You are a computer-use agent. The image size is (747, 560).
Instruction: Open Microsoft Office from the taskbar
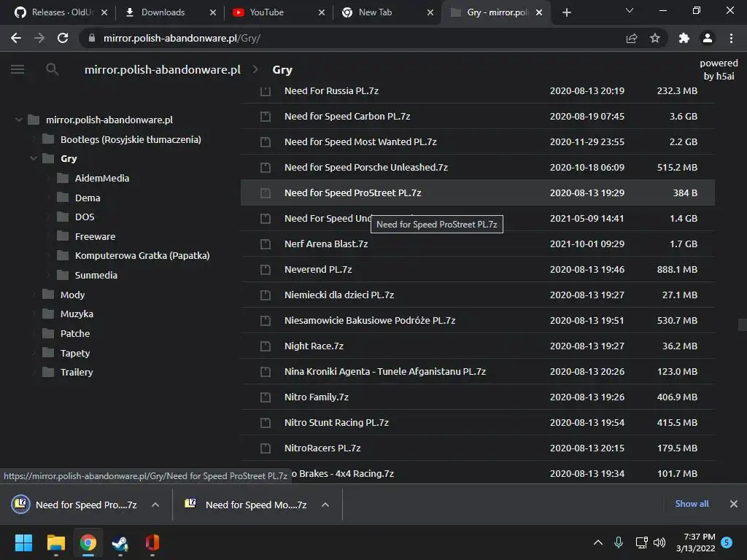152,542
